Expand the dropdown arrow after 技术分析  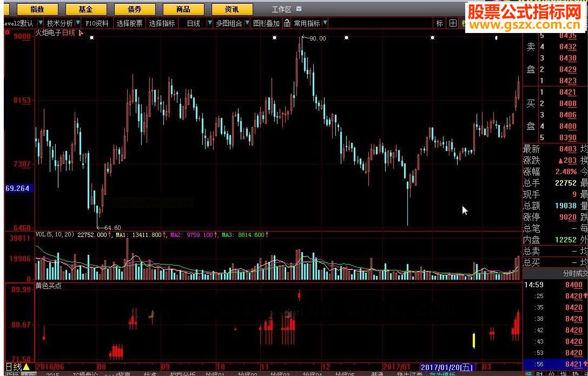[78, 23]
